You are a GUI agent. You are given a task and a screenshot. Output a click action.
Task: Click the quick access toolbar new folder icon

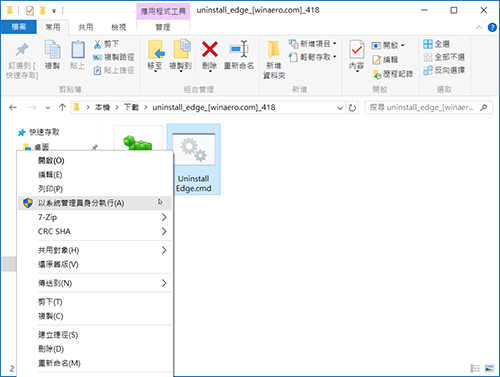pyautogui.click(x=42, y=11)
